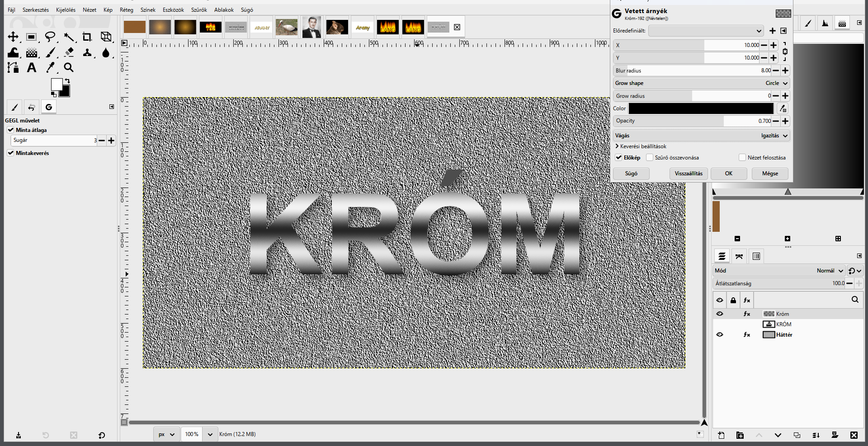Image resolution: width=868 pixels, height=446 pixels.
Task: Click OK in Vetett árnyék dialog
Action: (729, 174)
